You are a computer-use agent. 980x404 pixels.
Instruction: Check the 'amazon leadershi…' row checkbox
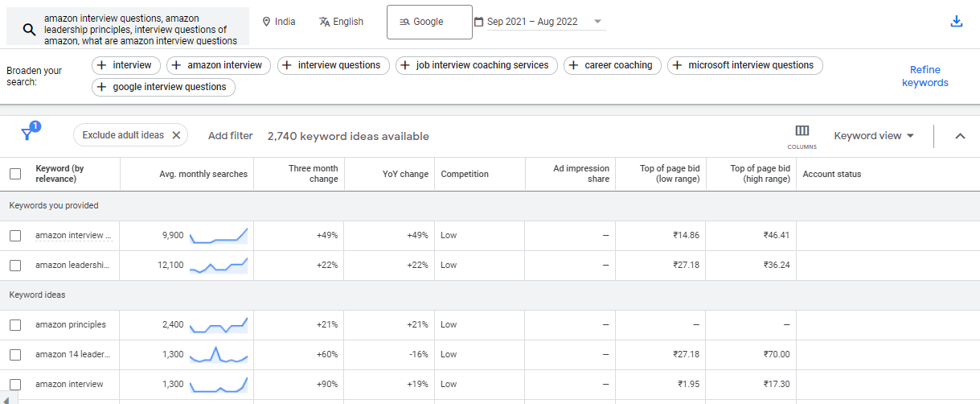coord(15,266)
